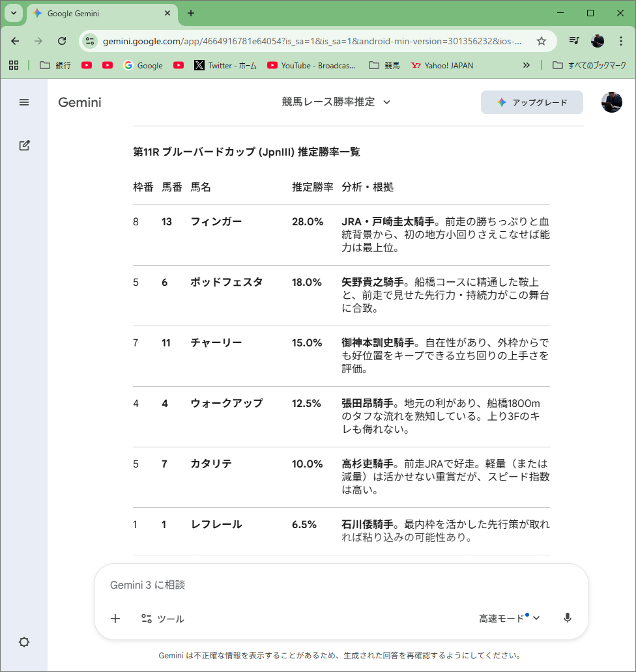Open the Google bookmark
Image resolution: width=636 pixels, height=672 pixels.
coord(143,65)
